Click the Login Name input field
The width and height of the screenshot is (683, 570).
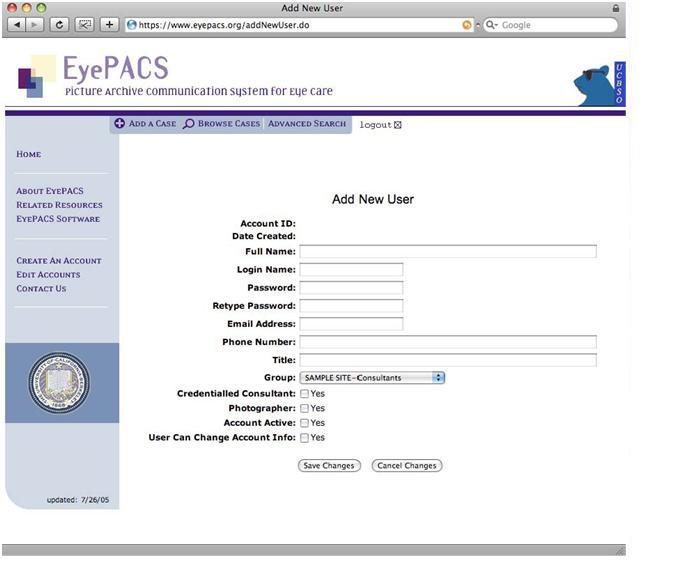click(x=351, y=270)
